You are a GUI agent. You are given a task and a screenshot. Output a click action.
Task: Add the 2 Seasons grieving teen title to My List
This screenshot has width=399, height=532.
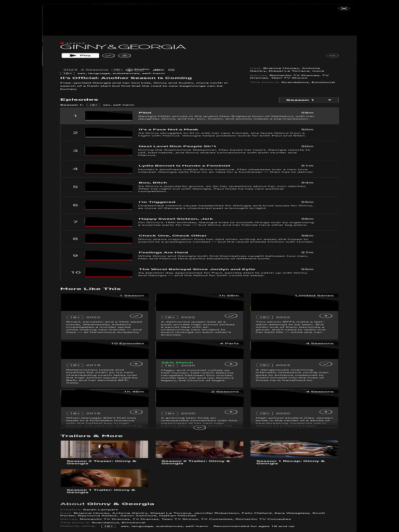[x=231, y=412]
